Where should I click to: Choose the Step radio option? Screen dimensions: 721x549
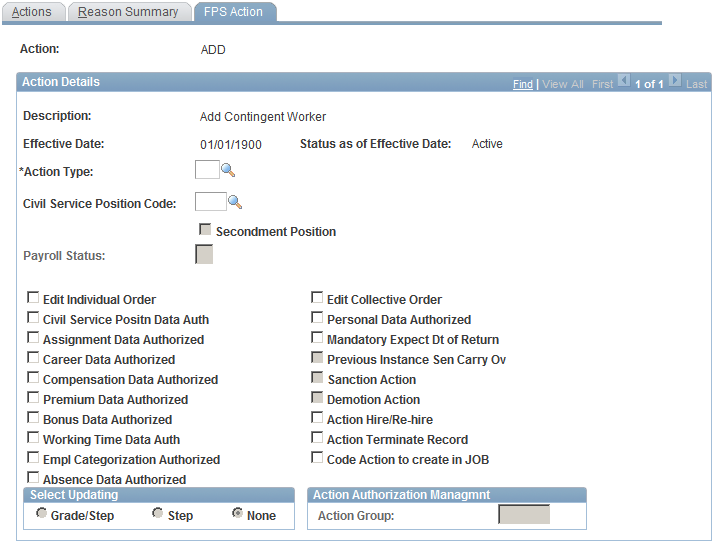[158, 513]
